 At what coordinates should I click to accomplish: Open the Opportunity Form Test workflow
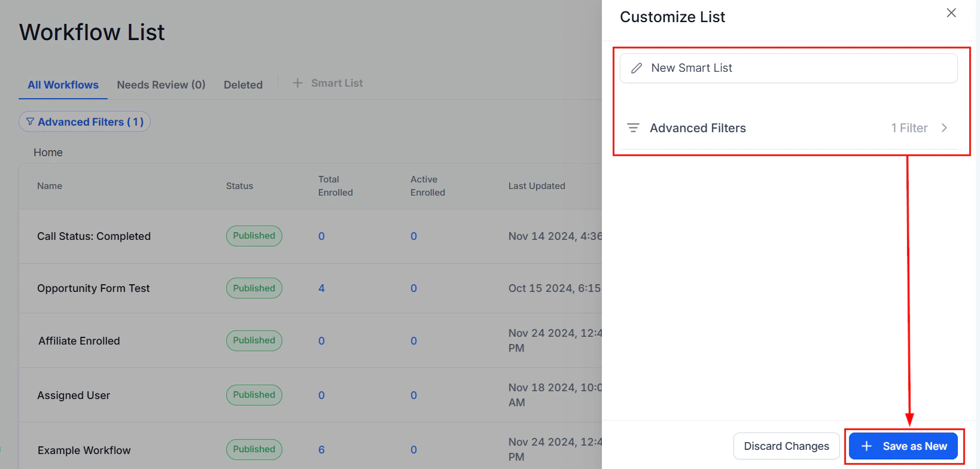coord(93,288)
